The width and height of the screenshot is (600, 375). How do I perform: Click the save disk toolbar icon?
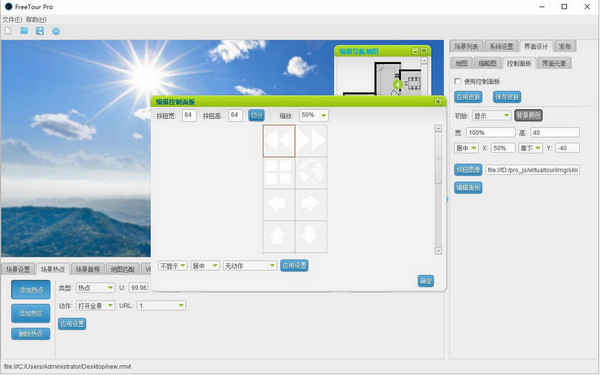click(40, 31)
